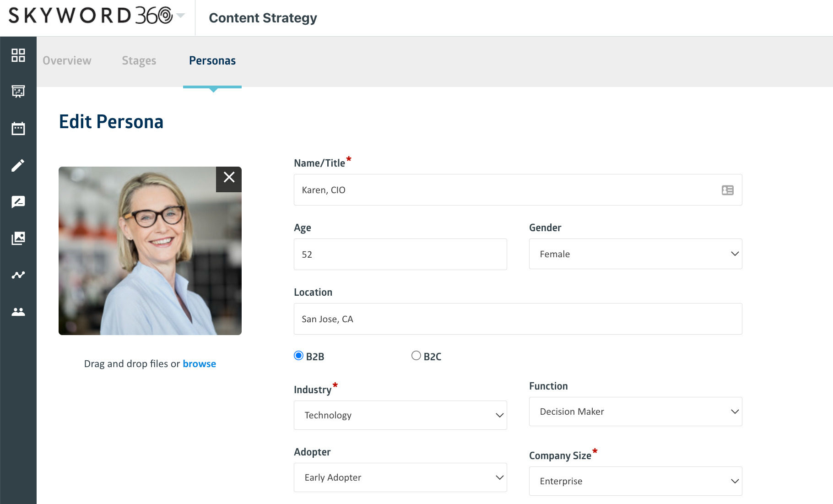Open the Adopter dropdown showing Early Adopter

[x=400, y=477]
